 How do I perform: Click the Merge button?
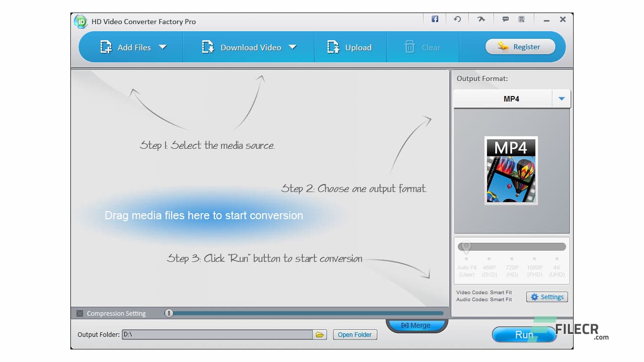pos(417,325)
